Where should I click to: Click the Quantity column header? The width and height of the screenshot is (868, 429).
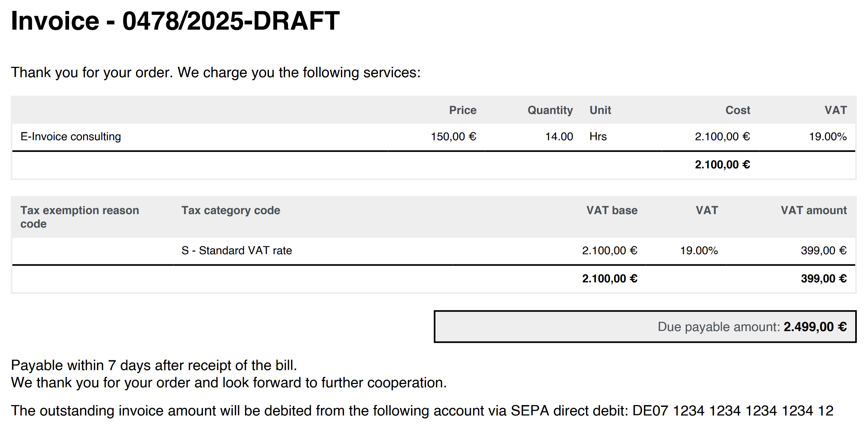click(550, 110)
